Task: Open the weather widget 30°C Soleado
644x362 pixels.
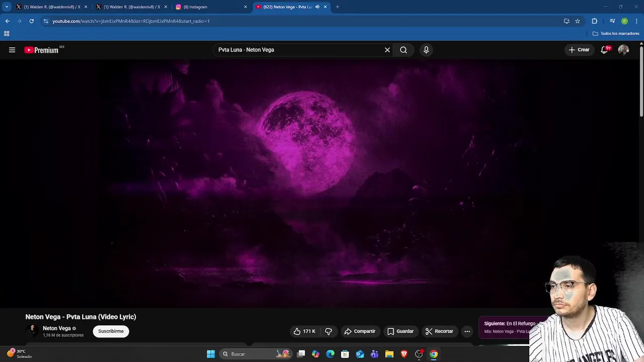Action: coord(19,354)
